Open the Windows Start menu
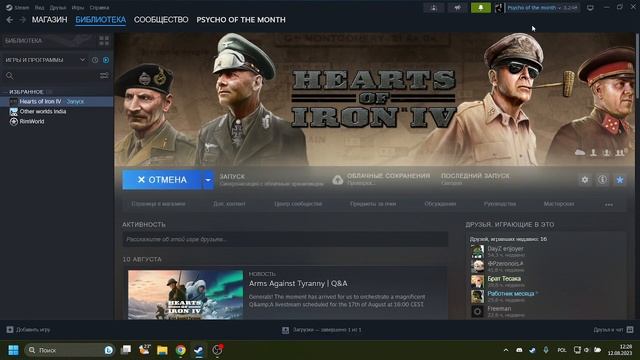Image resolution: width=640 pixels, height=360 pixels. coord(13,350)
